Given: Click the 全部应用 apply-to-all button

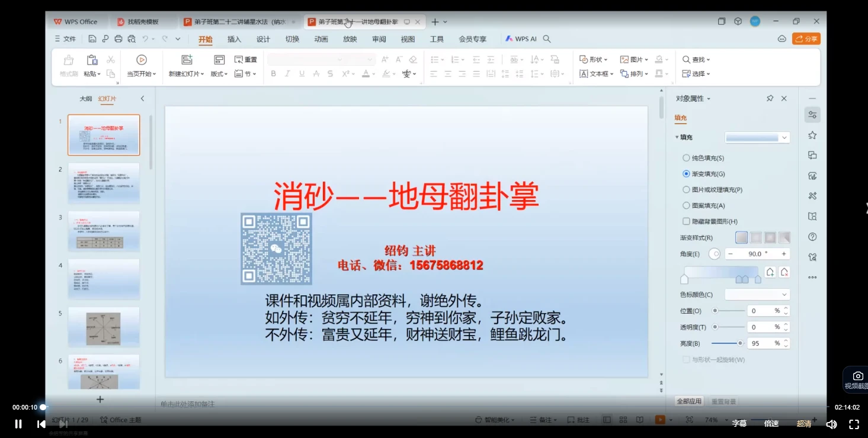Looking at the screenshot, I should coord(689,401).
